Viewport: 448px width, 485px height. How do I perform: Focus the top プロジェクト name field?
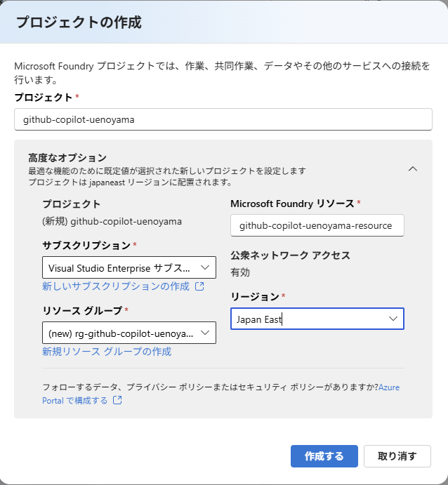click(223, 119)
